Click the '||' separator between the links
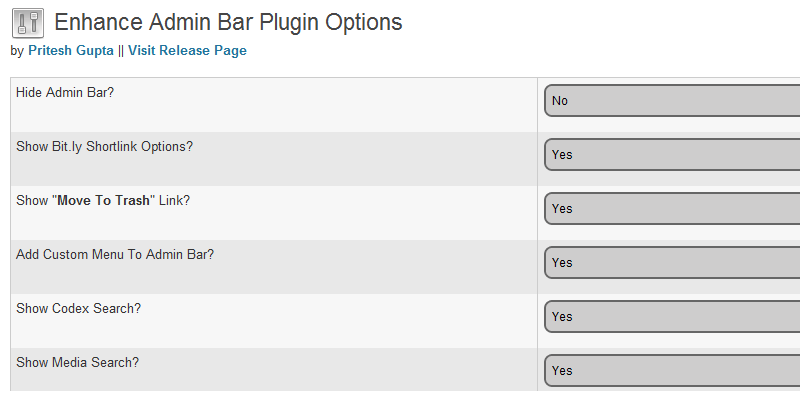Viewport: 800px width, 400px height. pyautogui.click(x=121, y=50)
